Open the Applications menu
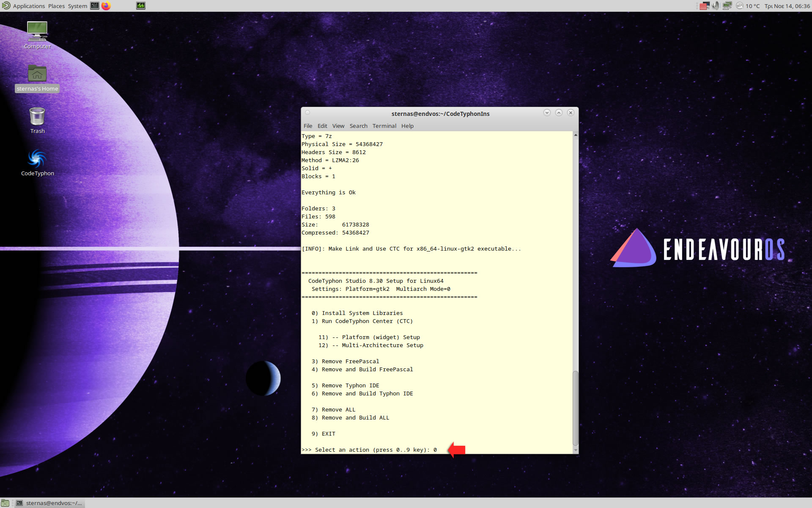Viewport: 812px width, 508px height. click(x=29, y=6)
